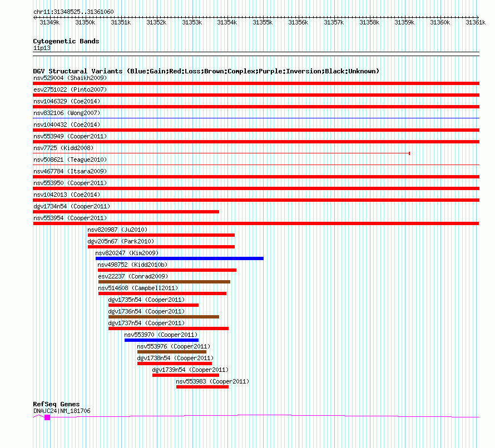The image size is (495, 448).
Task: Click the blue nsv820247 (Kim2009) gain bar
Action: click(180, 258)
